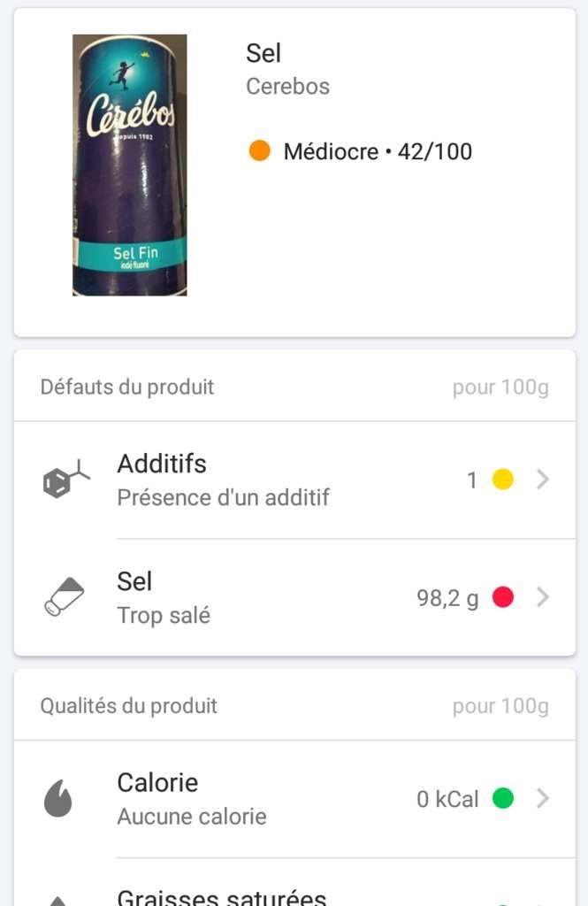Tap the salt shaker icon
This screenshot has height=906, width=588.
[65, 597]
